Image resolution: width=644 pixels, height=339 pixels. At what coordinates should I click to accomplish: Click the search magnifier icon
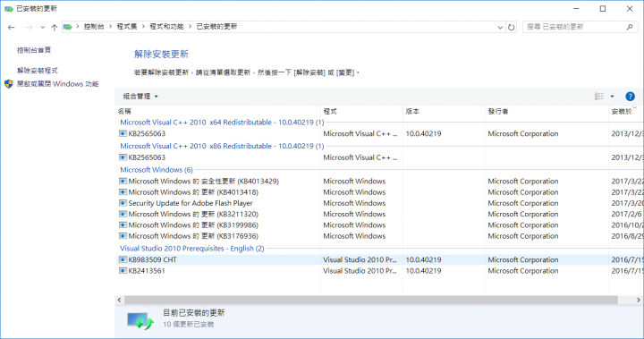pos(630,27)
